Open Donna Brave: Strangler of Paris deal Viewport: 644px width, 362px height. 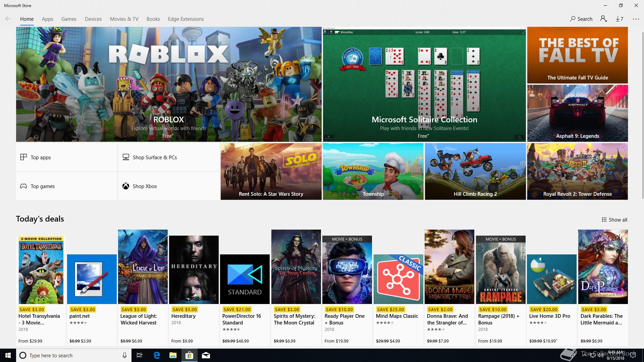(449, 288)
